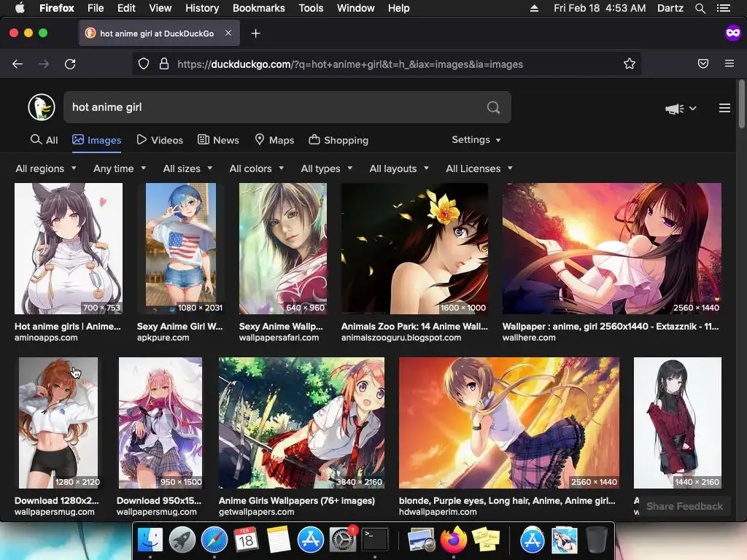Expand All sizes filter
Screen dimensions: 747x560
click(187, 168)
